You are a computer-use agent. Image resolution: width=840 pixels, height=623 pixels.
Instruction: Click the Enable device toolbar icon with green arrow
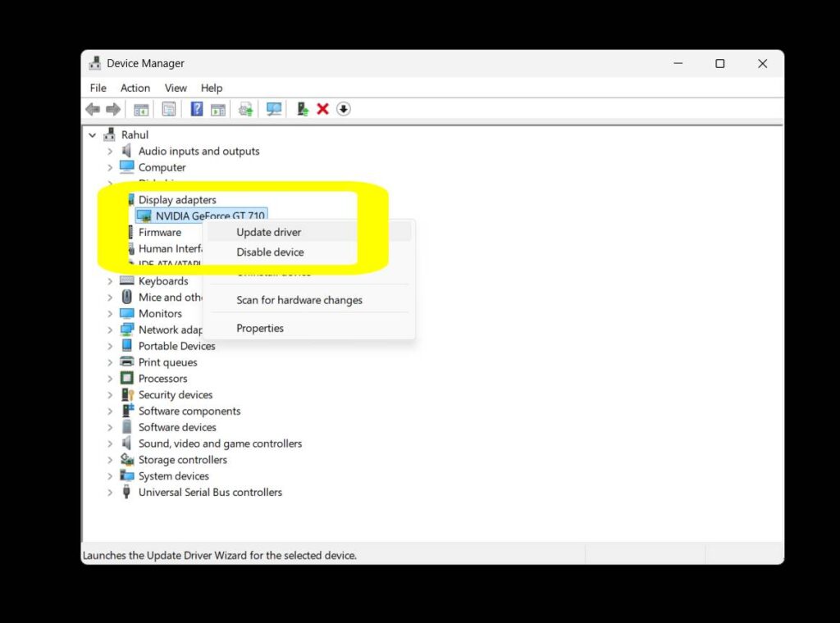pos(302,109)
